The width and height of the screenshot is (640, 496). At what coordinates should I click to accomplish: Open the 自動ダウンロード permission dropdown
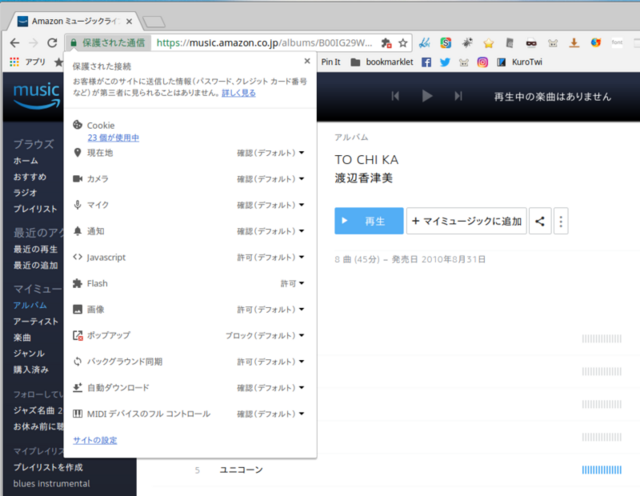(271, 388)
